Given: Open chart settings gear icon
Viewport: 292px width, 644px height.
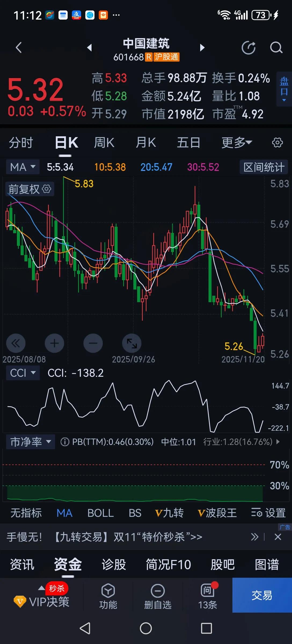Looking at the screenshot, I should click(x=277, y=142).
